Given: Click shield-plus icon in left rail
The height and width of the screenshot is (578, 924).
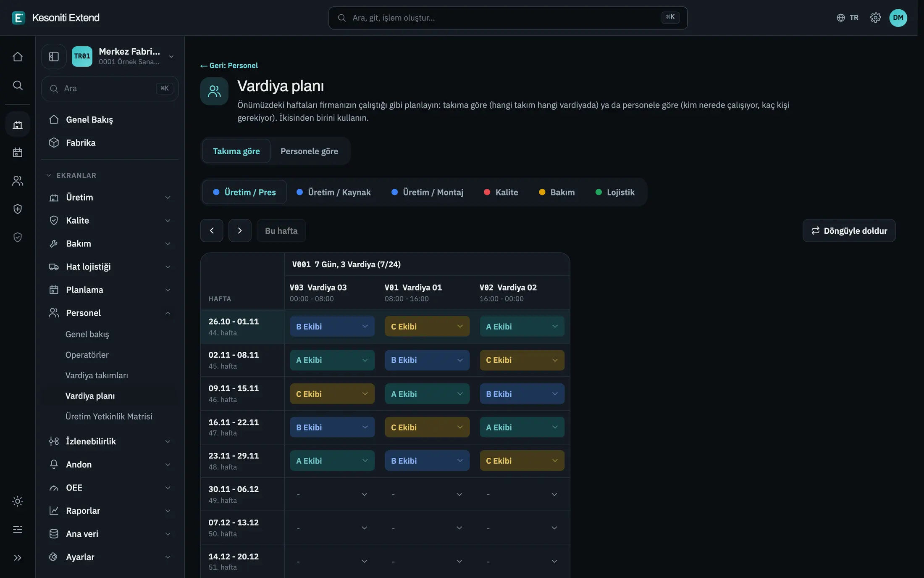Looking at the screenshot, I should tap(18, 209).
